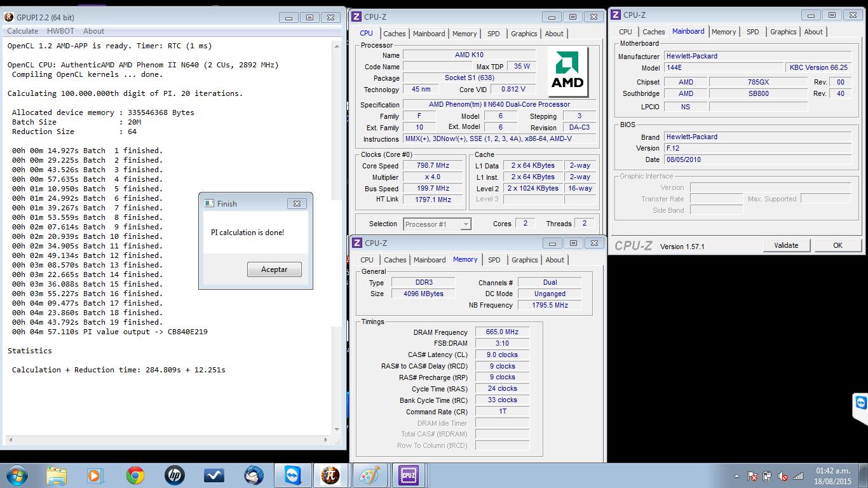868x488 pixels.
Task: Click the Mainboard CPU-Z window's title icon
Action: pyautogui.click(x=616, y=15)
